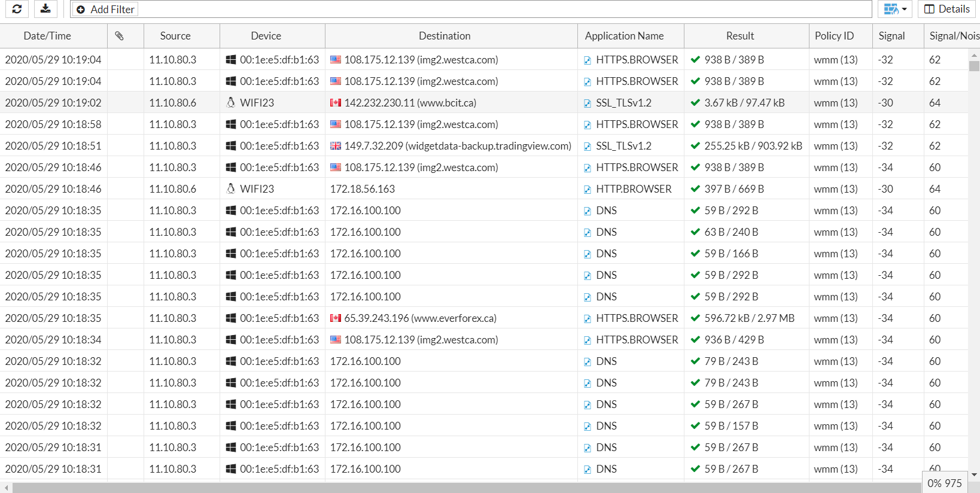Image resolution: width=980 pixels, height=493 pixels.
Task: Click the vertical scrollbar down arrow
Action: pos(974,474)
